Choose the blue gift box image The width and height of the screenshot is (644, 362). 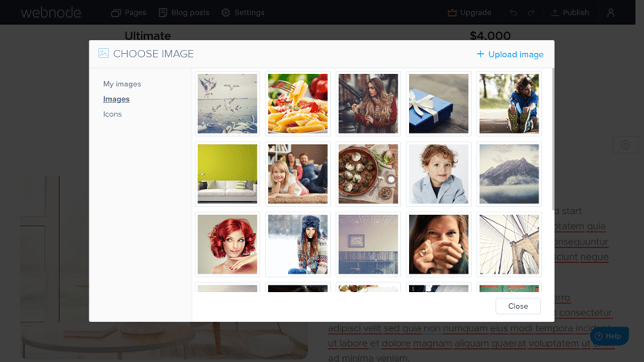click(x=439, y=104)
